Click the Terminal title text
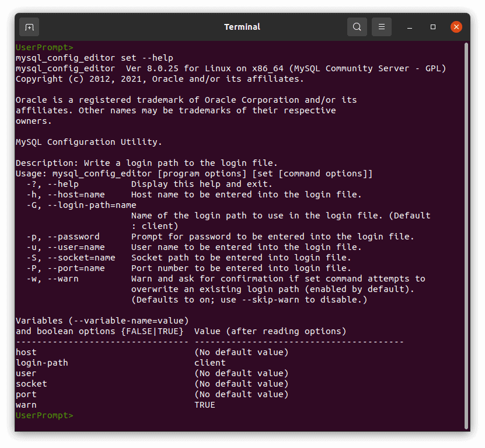485x448 pixels. (242, 27)
